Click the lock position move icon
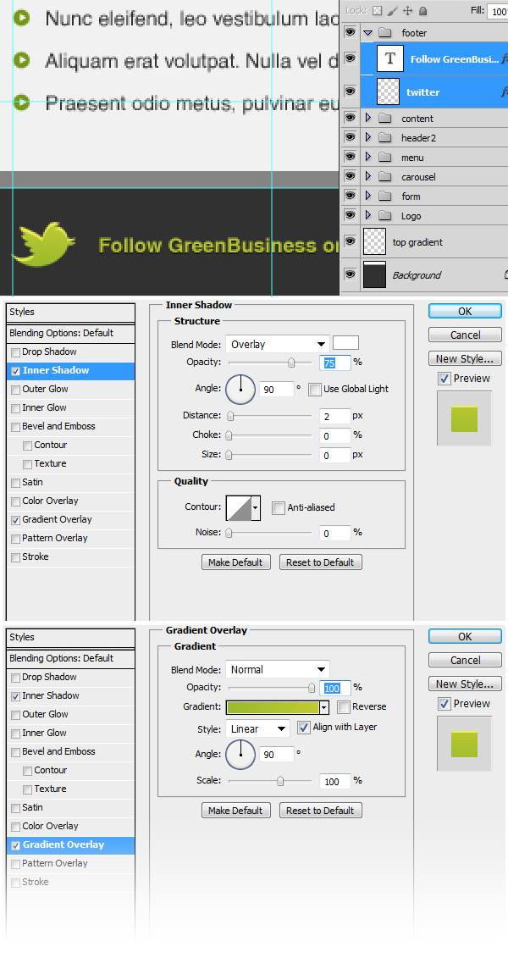The height and width of the screenshot is (980, 508). point(407,11)
